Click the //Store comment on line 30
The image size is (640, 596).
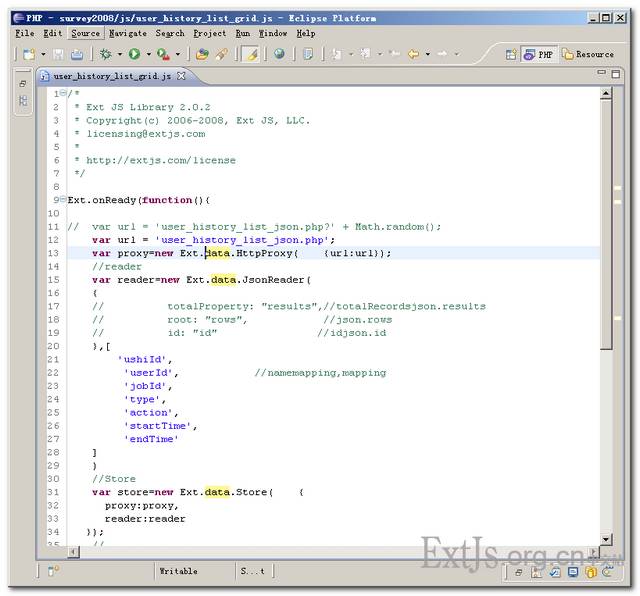[114, 479]
